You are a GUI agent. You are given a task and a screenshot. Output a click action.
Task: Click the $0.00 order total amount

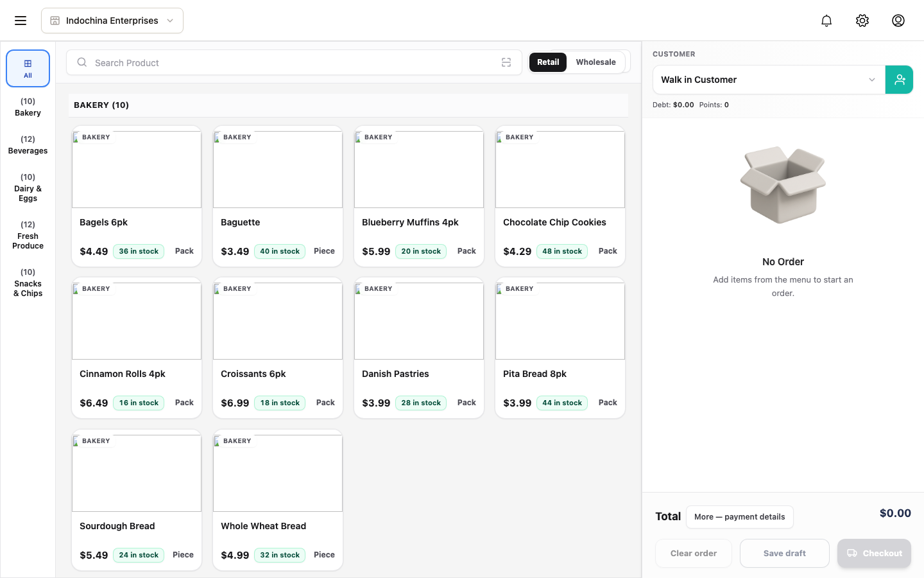click(895, 513)
